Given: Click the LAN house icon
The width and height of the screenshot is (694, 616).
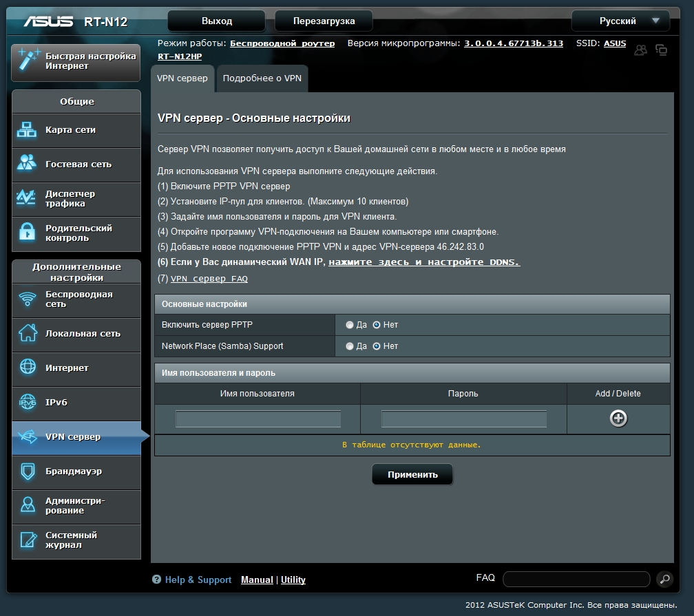Looking at the screenshot, I should [x=28, y=333].
